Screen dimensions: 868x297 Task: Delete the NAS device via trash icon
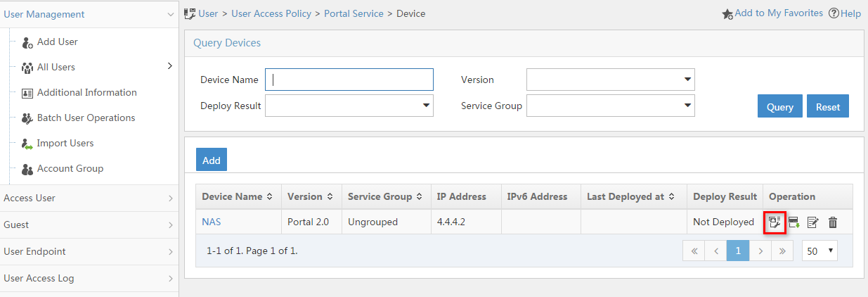[x=833, y=222]
